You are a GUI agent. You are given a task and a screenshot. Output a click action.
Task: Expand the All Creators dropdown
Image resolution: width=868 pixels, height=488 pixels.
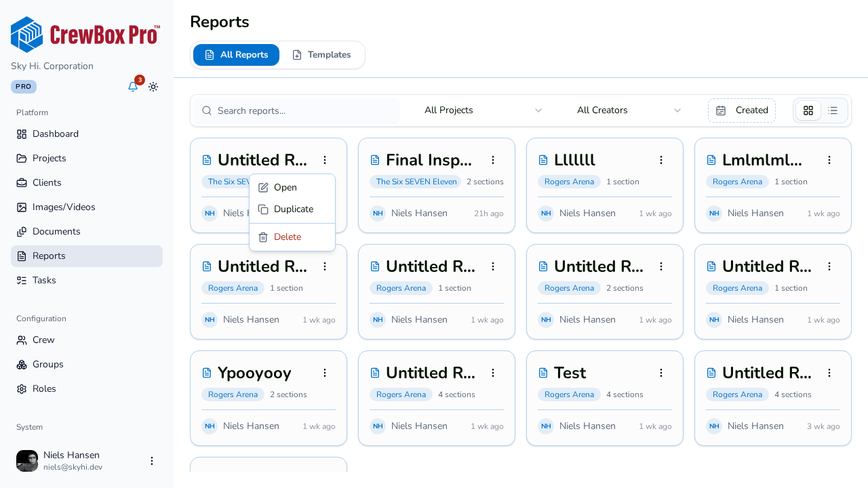[629, 110]
